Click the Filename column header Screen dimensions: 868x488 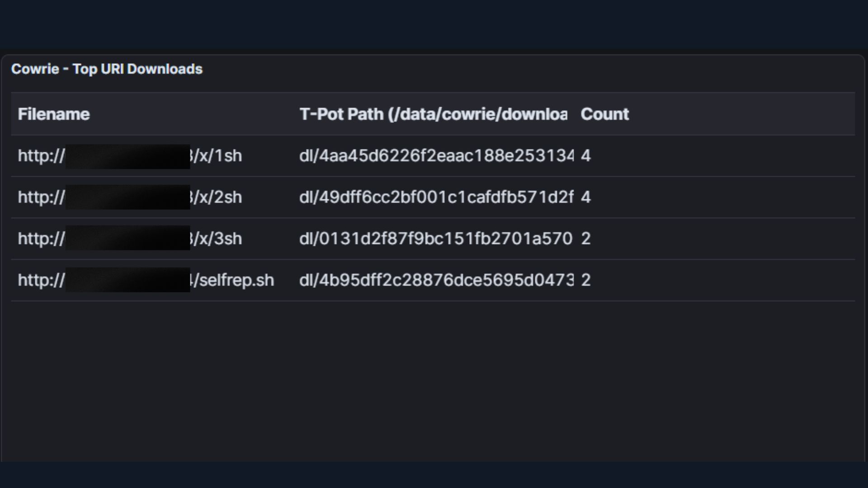(54, 114)
